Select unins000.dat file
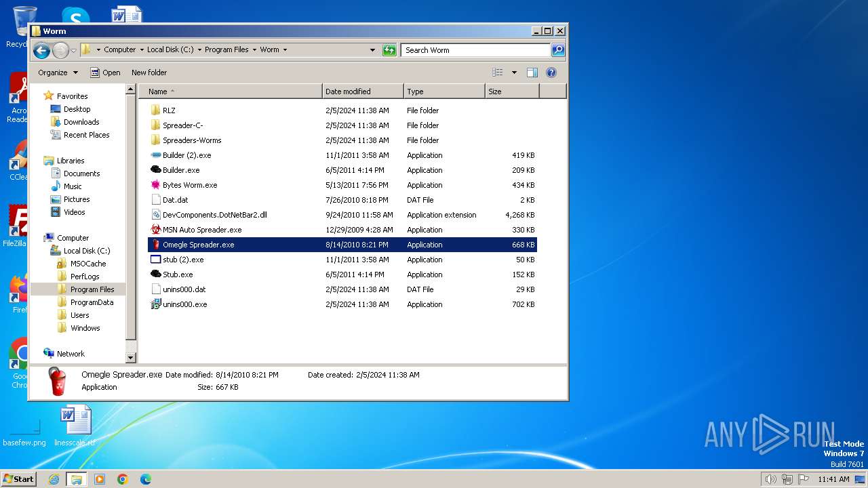Screen dimensions: 868x488 click(184, 289)
